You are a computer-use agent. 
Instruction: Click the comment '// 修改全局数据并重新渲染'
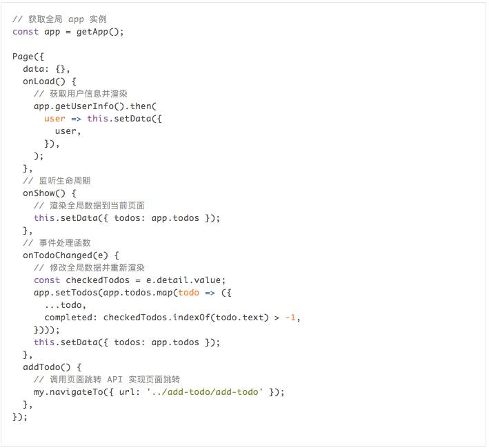(x=89, y=268)
